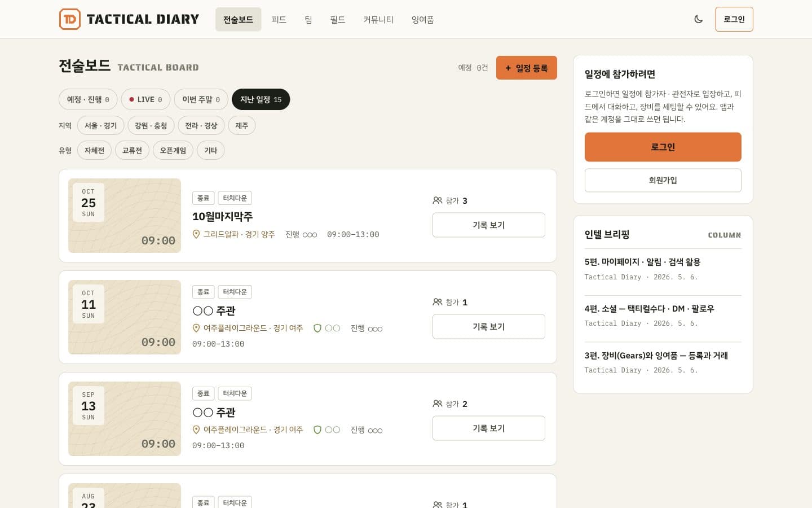Click participants icon on OCT 11 card
This screenshot has height=508, width=812.
coord(438,302)
